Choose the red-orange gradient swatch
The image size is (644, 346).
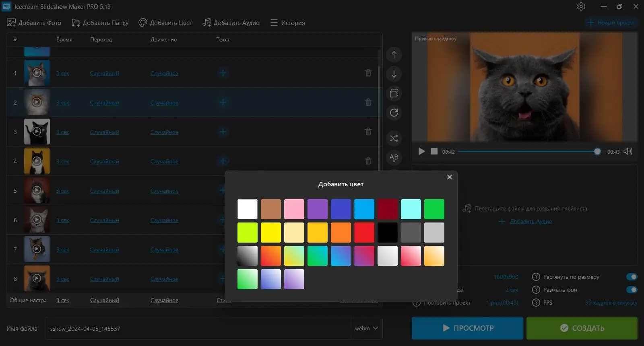(271, 256)
